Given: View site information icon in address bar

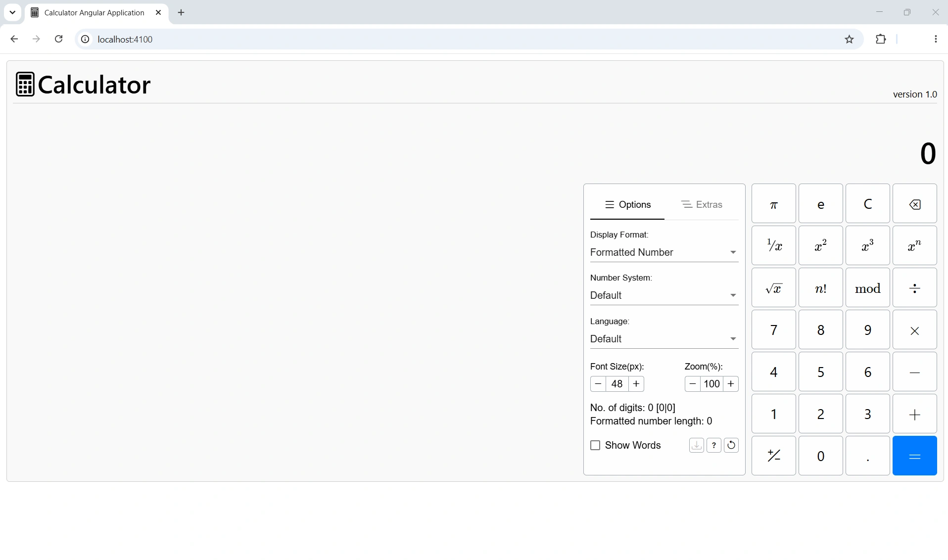Looking at the screenshot, I should (x=85, y=39).
